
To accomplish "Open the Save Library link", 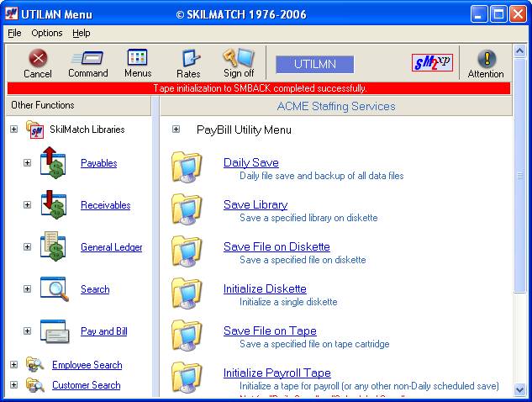I will [x=255, y=204].
